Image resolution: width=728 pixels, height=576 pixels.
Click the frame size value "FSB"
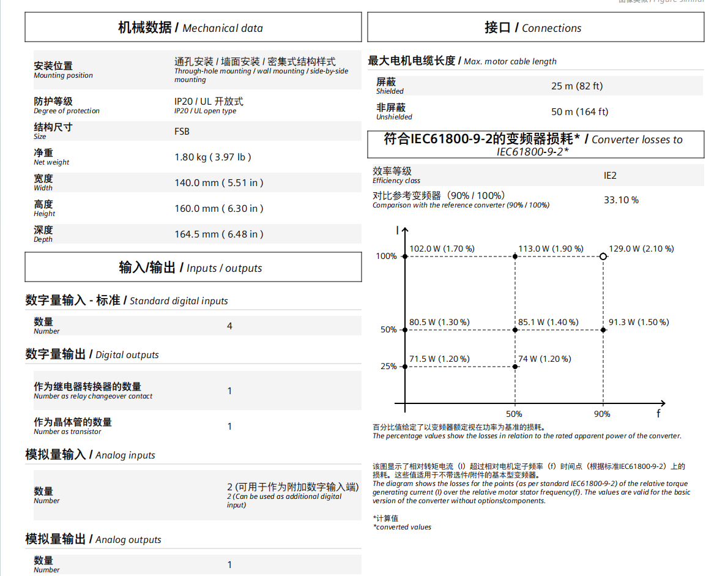(x=182, y=132)
